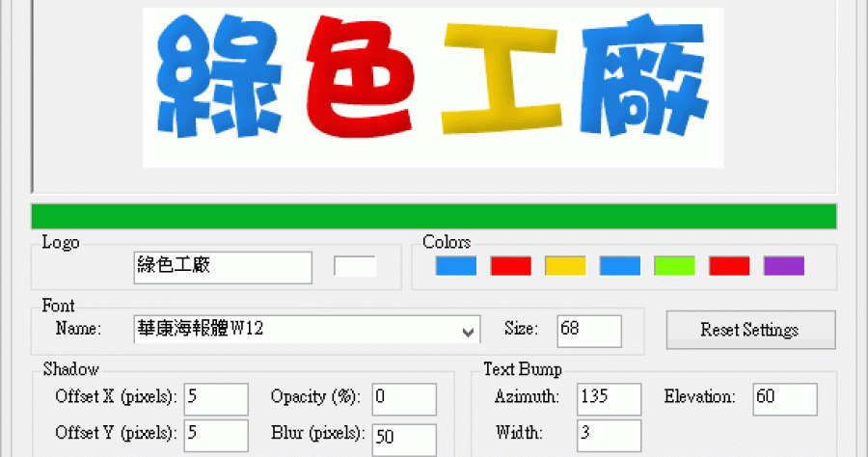This screenshot has height=457, width=868.
Task: Select the first red swatch in Colors
Action: [510, 266]
